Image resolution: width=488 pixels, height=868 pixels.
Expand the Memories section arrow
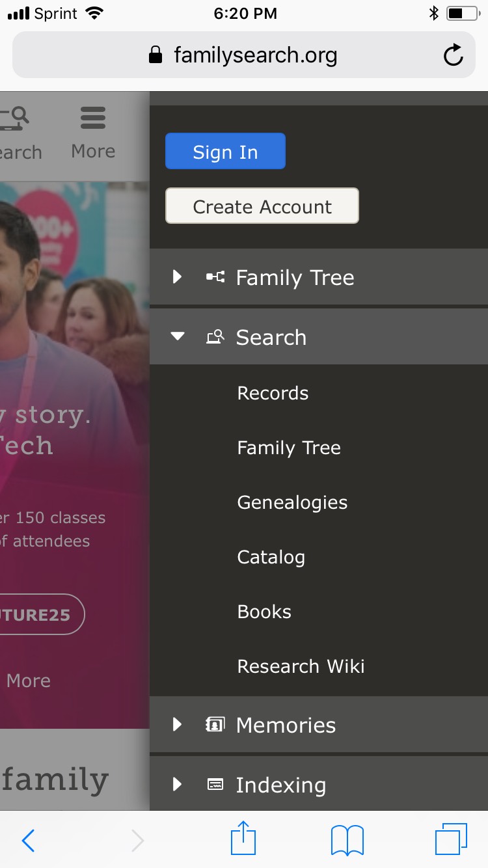coord(177,724)
